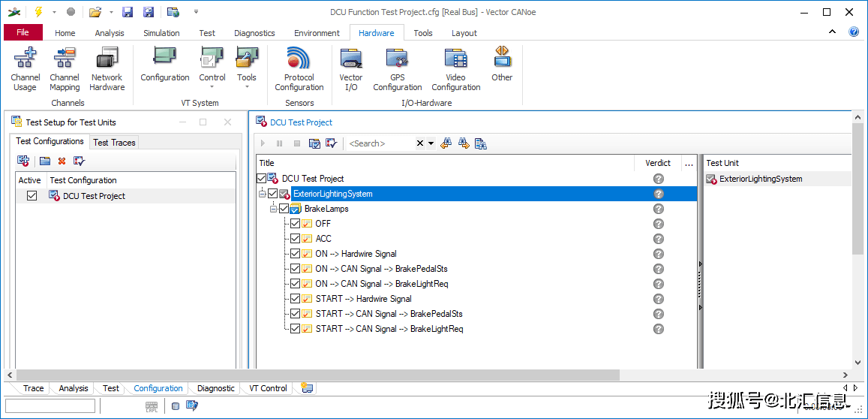
Task: Click the red-dotted checklist icon before search box
Action: tap(332, 143)
